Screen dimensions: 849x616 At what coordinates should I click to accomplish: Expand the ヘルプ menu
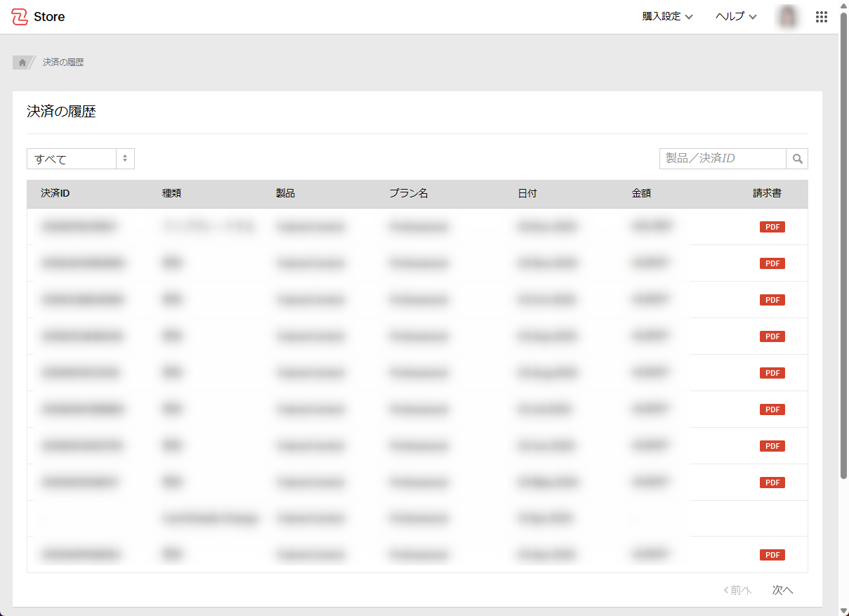pos(735,17)
